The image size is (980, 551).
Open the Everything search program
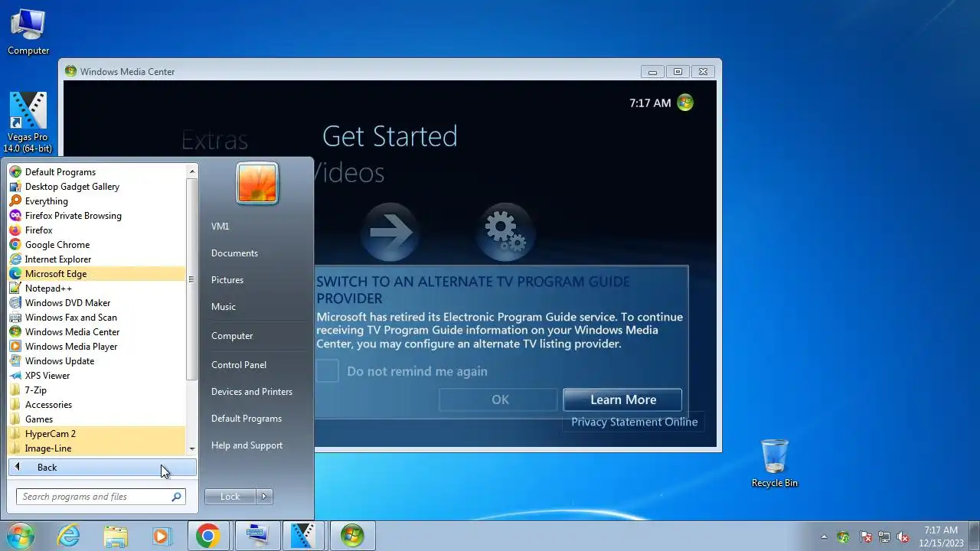coord(96,201)
